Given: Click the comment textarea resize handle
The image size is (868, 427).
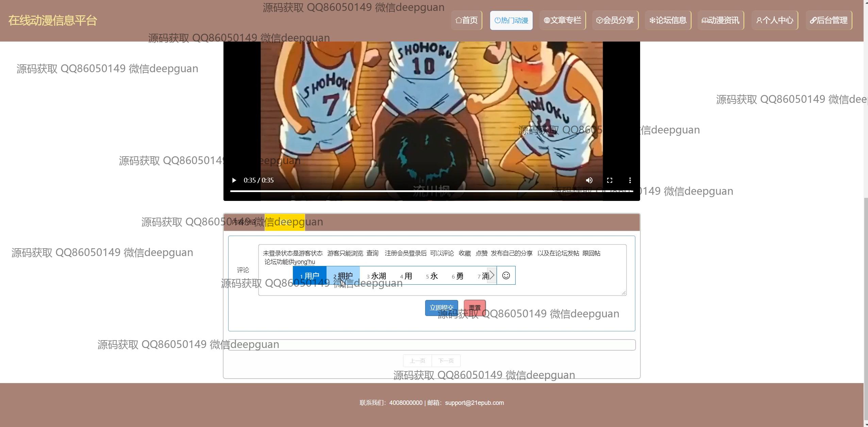Looking at the screenshot, I should click(623, 292).
